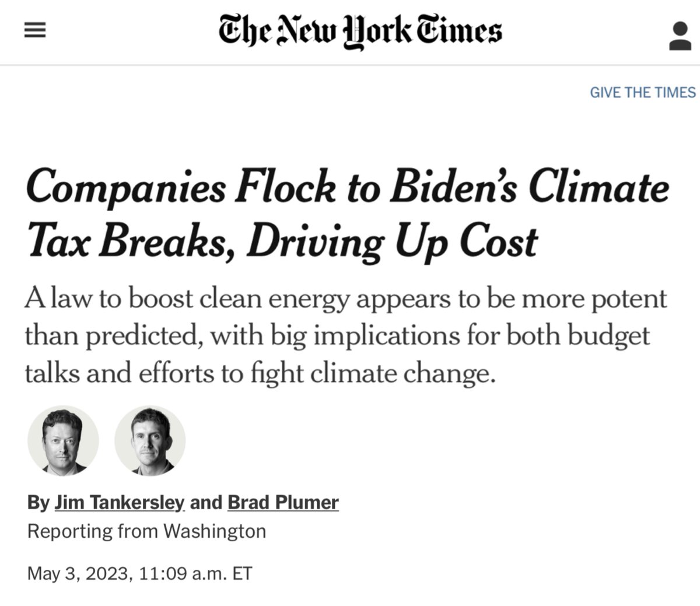Viewport: 700px width, 606px height.
Task: Click the Give The Times link
Action: pos(643,93)
